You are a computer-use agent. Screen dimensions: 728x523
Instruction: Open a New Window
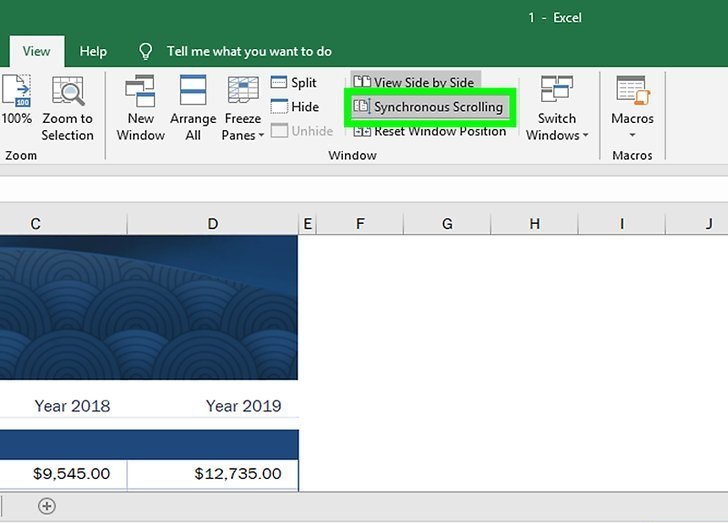tap(140, 92)
